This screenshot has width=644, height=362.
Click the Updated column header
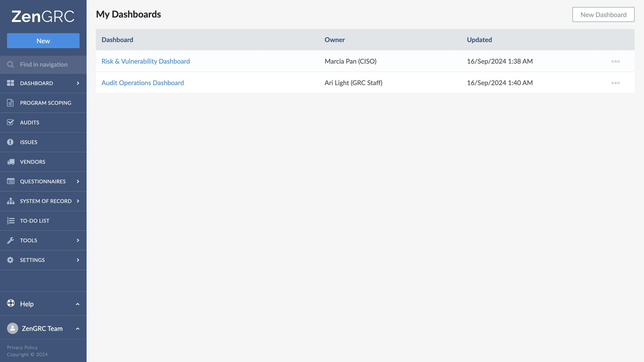click(x=479, y=40)
